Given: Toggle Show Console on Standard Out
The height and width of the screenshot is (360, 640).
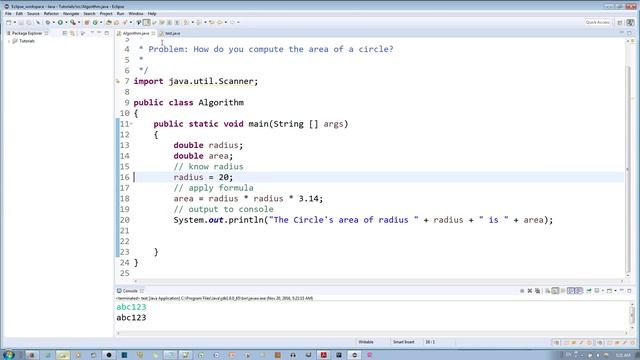Looking at the screenshot, I should (x=571, y=291).
